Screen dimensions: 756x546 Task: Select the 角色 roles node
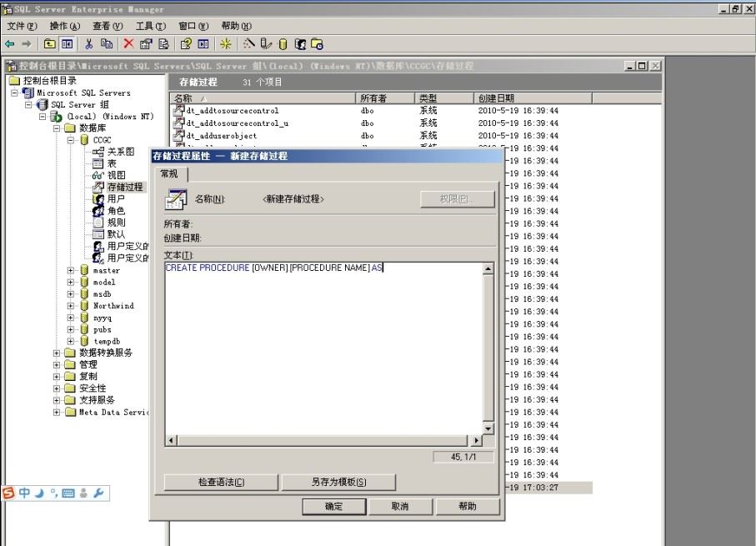116,211
